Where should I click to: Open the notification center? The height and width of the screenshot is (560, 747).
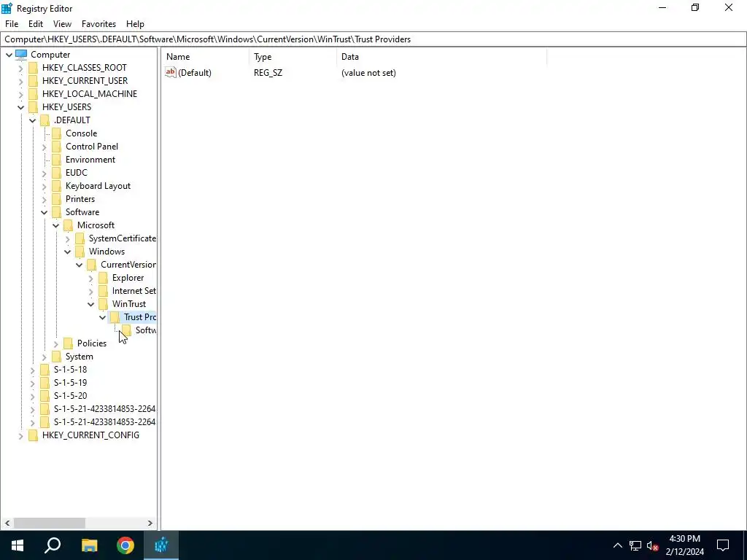[723, 545]
